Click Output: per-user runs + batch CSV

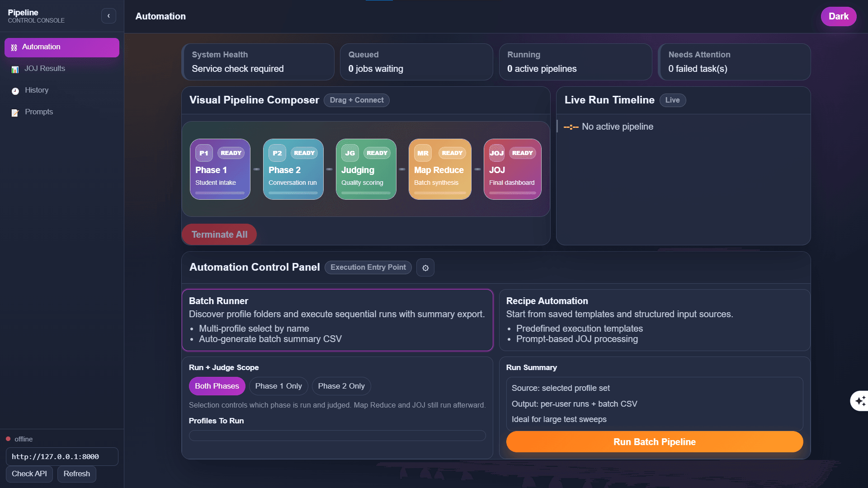tap(574, 404)
